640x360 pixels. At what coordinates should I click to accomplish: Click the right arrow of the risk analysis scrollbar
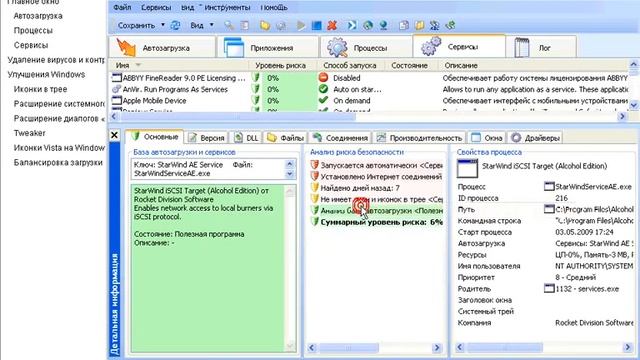tap(437, 348)
